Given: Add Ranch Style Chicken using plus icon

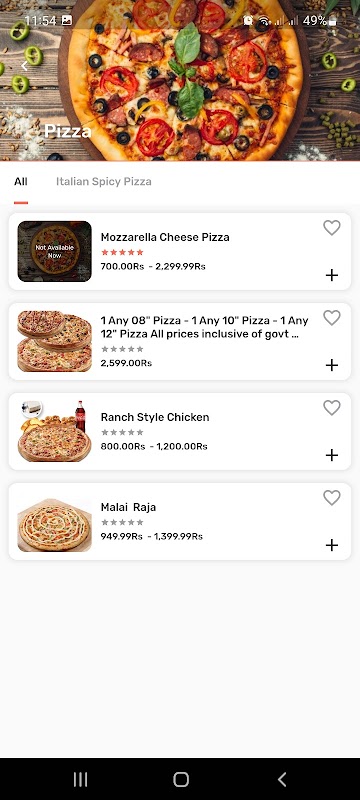Looking at the screenshot, I should [332, 455].
